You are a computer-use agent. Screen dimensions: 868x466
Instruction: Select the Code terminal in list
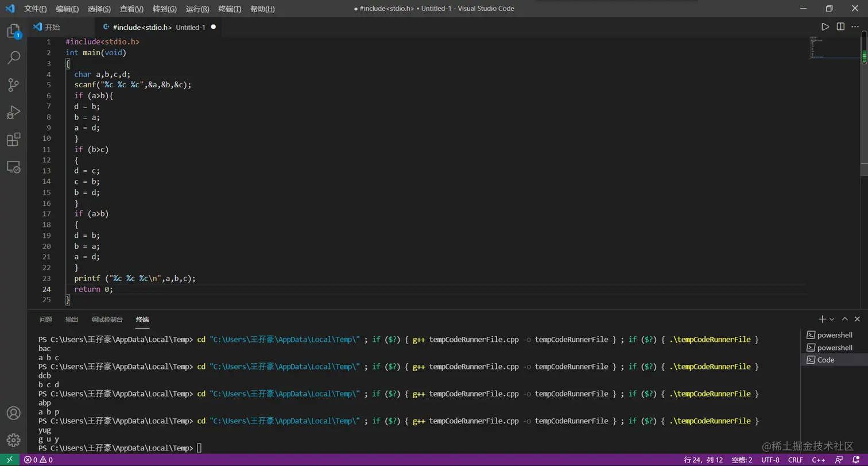click(834, 360)
